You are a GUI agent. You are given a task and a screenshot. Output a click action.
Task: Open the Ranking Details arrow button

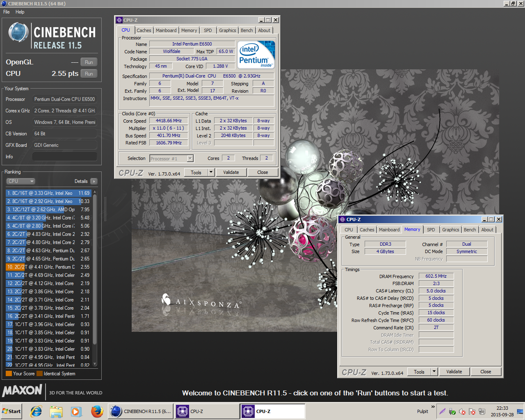(94, 181)
